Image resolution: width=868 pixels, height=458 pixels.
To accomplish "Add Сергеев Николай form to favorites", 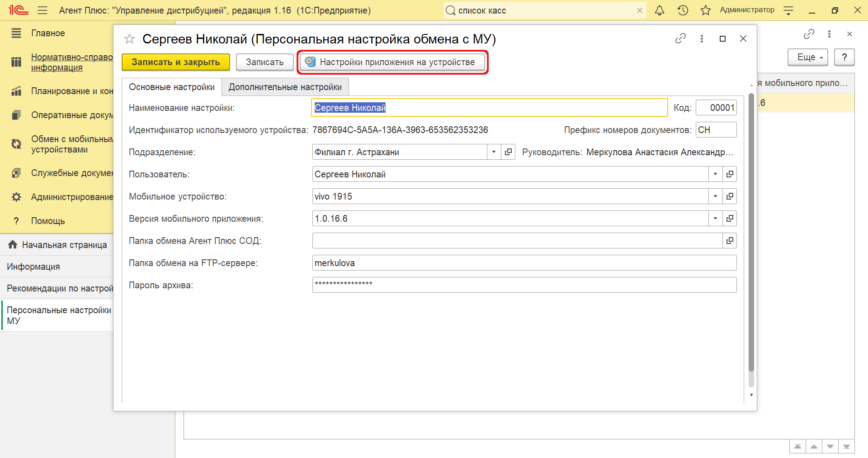I will coord(129,39).
